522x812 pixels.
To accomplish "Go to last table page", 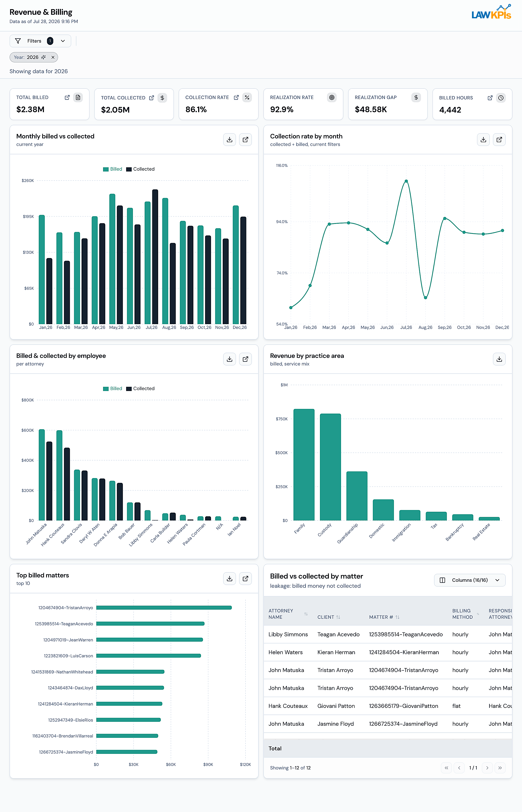I will click(500, 768).
